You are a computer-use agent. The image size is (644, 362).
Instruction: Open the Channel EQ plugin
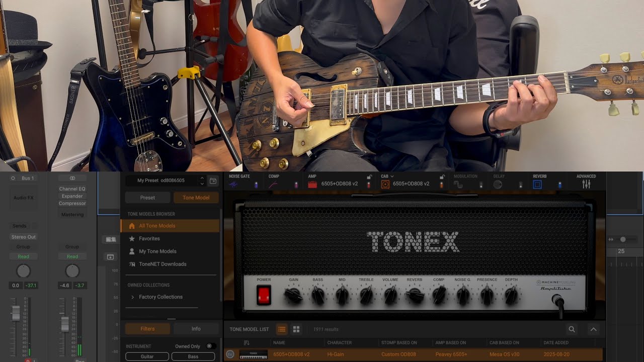(x=72, y=189)
